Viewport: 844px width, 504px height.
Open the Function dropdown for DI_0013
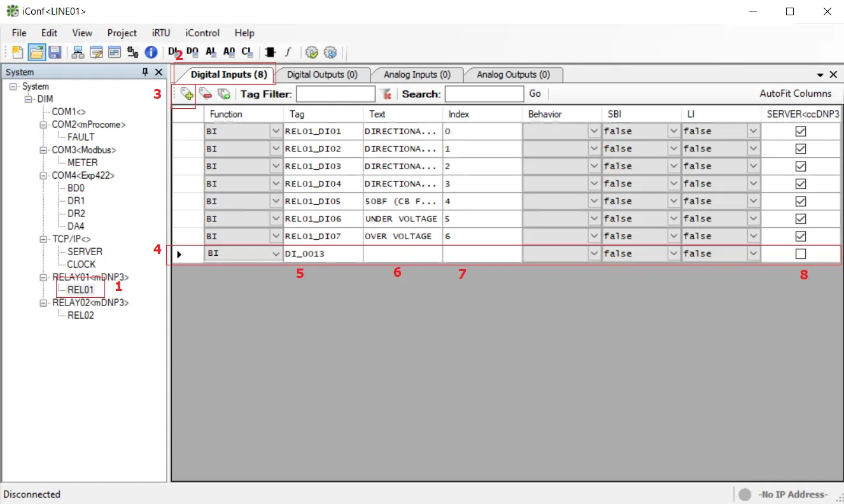(276, 253)
